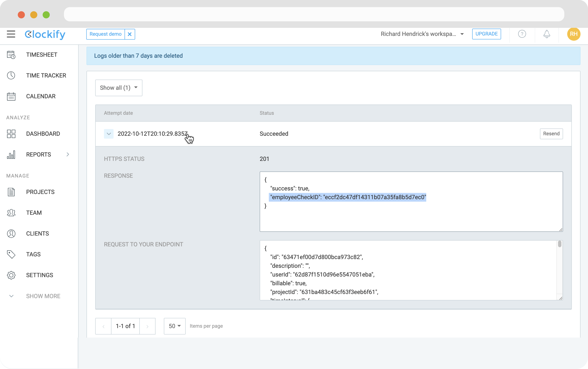
Task: Click the Resend button
Action: click(551, 134)
